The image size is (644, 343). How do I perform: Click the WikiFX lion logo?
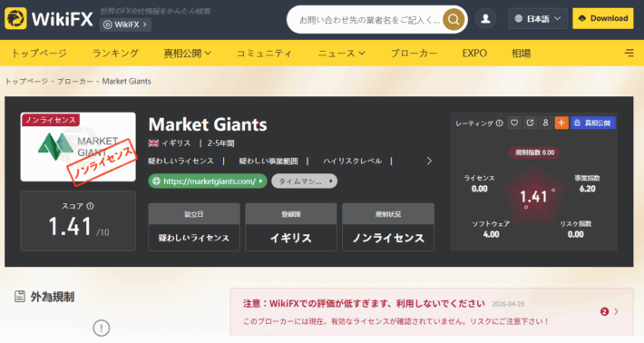[x=15, y=18]
